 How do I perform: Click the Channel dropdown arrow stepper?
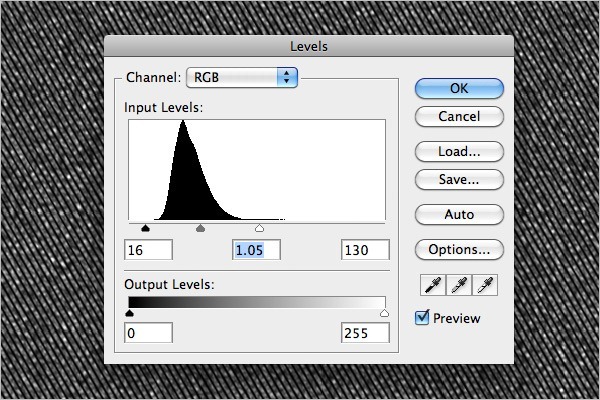[x=287, y=78]
